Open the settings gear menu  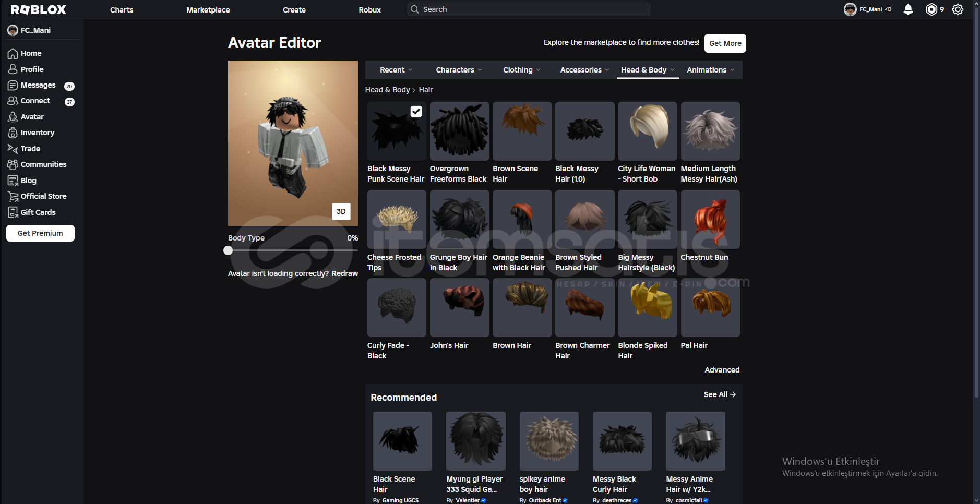[958, 9]
